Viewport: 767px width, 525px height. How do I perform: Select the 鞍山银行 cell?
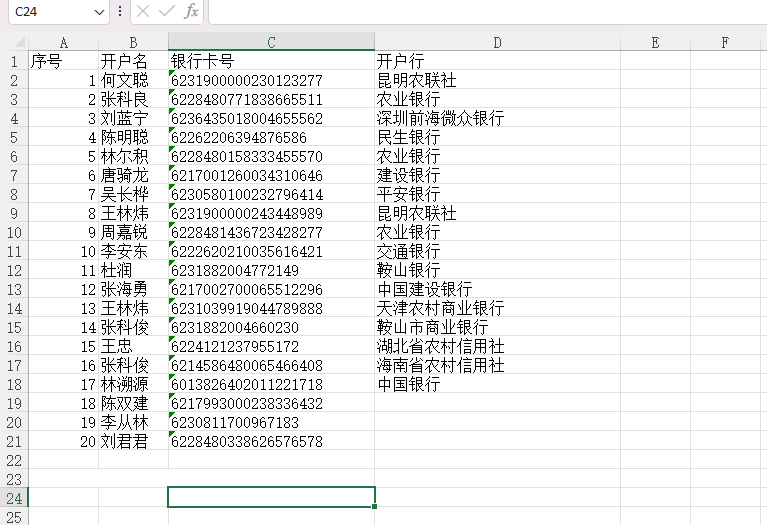[497, 270]
